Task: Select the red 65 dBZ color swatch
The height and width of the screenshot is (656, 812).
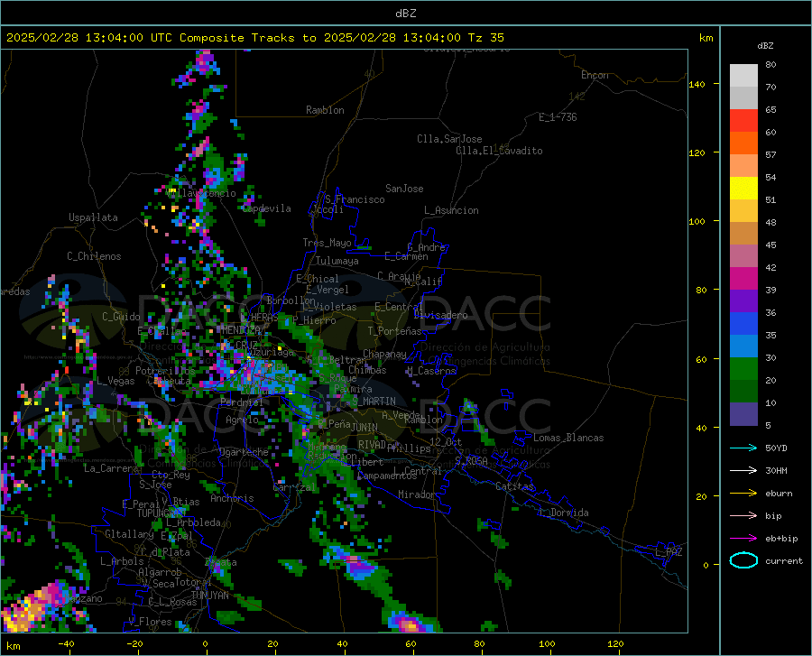Action: pos(743,121)
